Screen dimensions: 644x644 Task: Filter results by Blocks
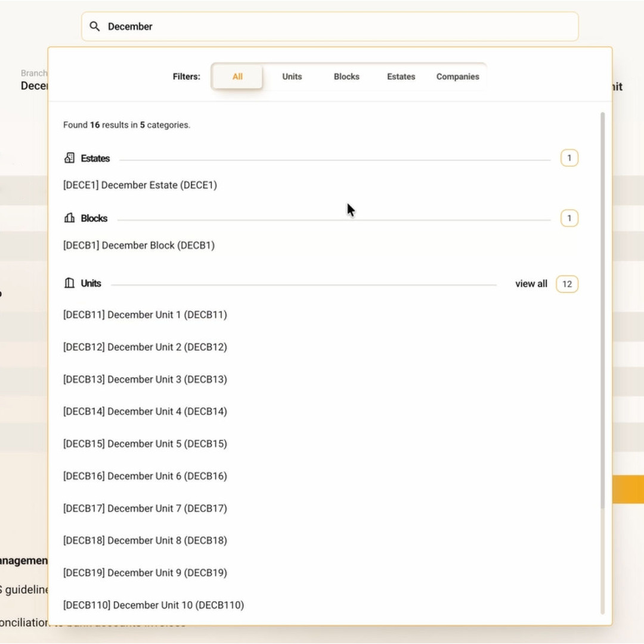(346, 76)
